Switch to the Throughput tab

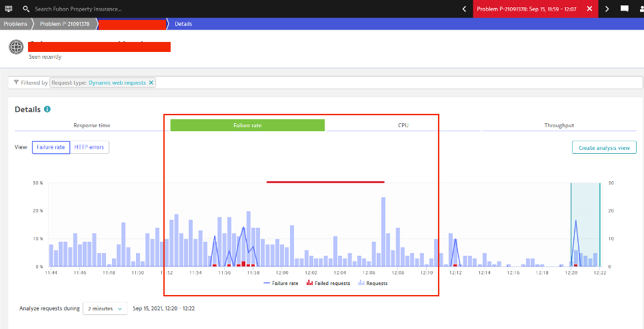[559, 125]
